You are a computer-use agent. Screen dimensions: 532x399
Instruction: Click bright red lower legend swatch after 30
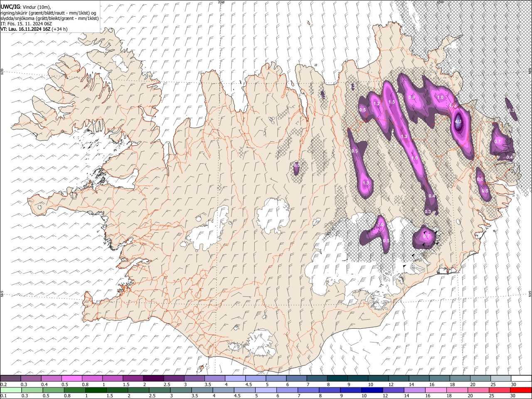tap(521, 390)
